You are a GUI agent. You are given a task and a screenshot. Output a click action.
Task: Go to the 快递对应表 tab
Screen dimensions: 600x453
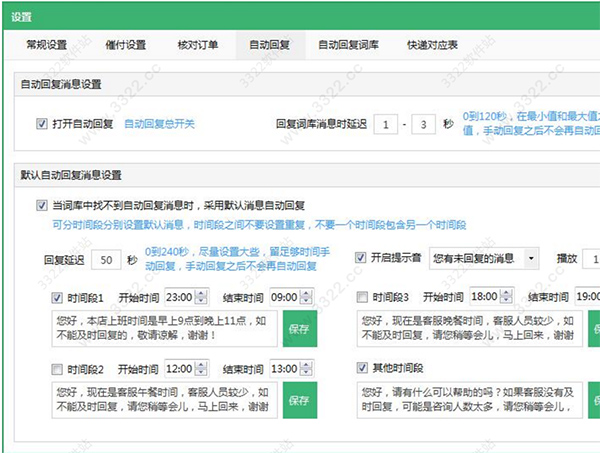click(433, 44)
